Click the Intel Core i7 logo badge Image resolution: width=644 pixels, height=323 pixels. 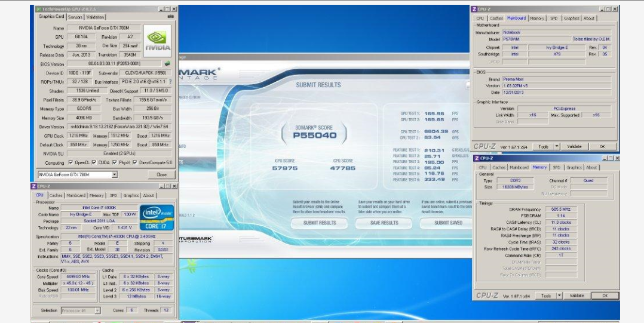(157, 217)
